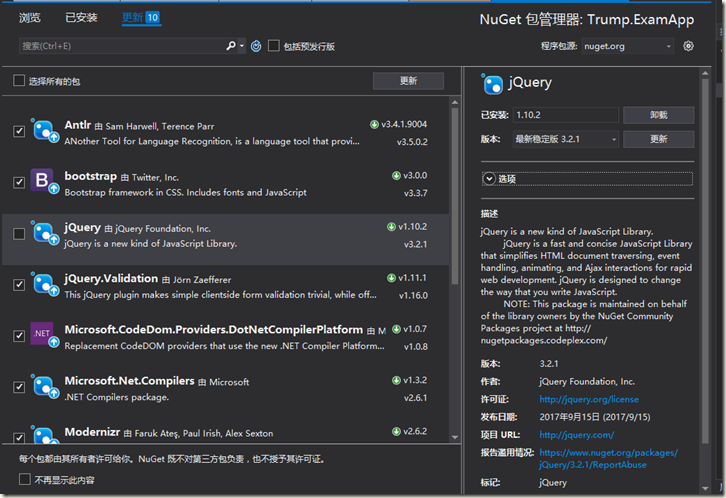Toggle the select all packages checkbox
The image size is (726, 498).
19,81
